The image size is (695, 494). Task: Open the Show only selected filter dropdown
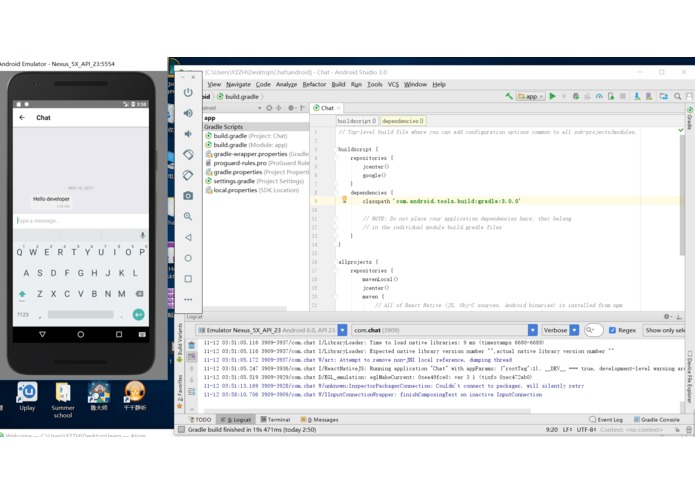coord(664,330)
